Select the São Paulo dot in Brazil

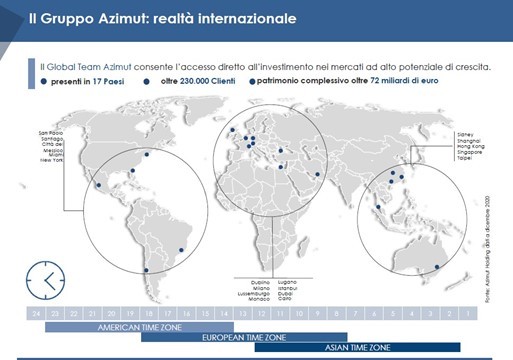pyautogui.click(x=181, y=250)
